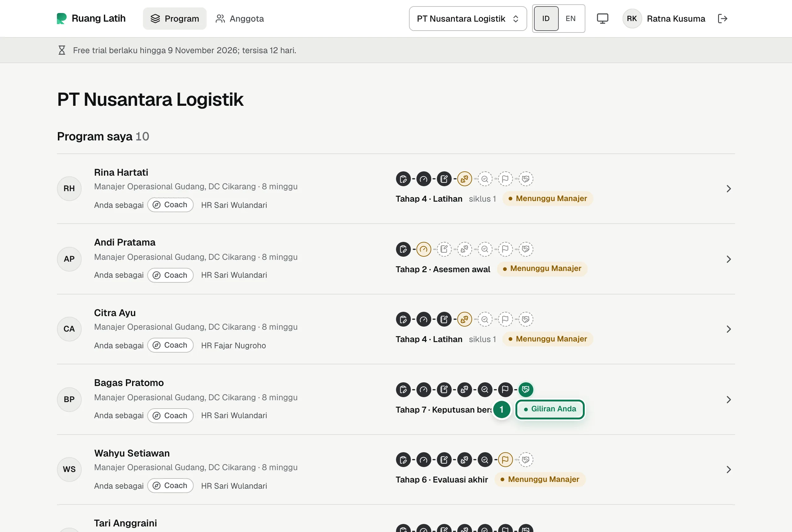Click Wahyu Setiawan's highlighted flag stage icon
The width and height of the screenshot is (792, 532).
pyautogui.click(x=505, y=460)
